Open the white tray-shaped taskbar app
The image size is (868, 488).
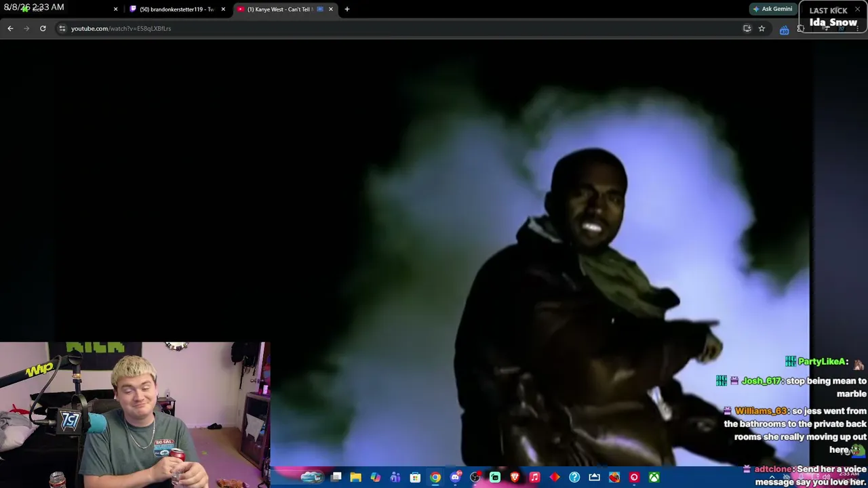[x=594, y=477]
